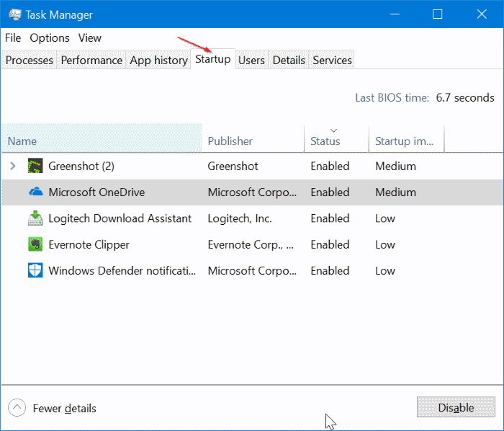Click the Evernote Clipper elephant icon

point(35,244)
